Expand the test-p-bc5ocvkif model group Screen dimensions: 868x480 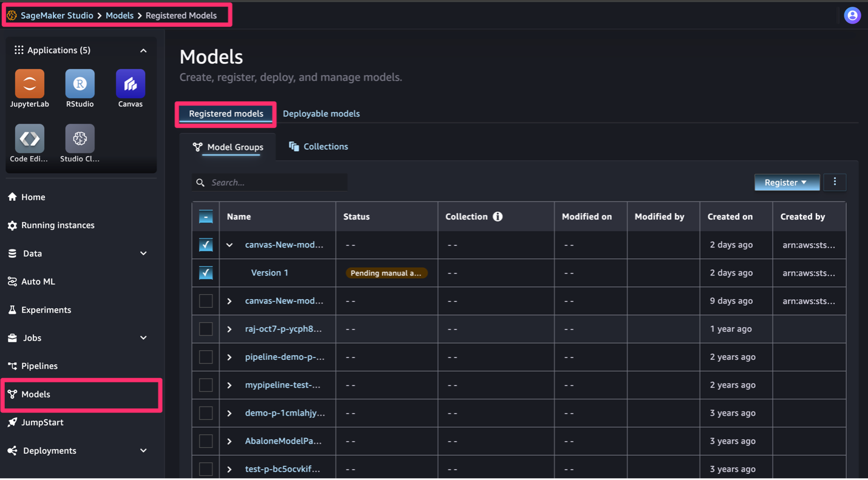(x=229, y=469)
